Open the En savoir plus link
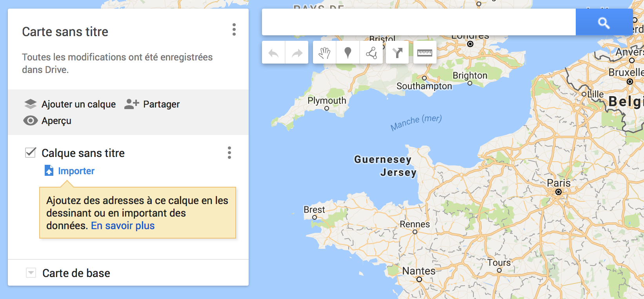Image resolution: width=644 pixels, height=299 pixels. coord(123,226)
